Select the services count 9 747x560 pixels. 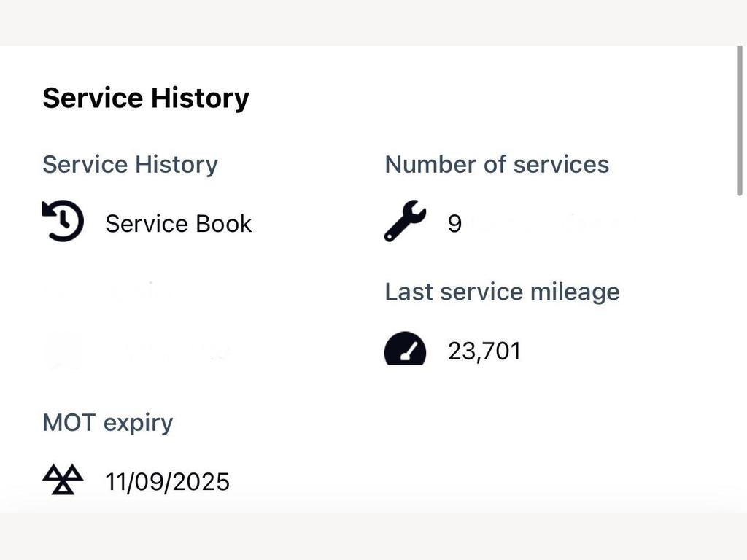(454, 224)
